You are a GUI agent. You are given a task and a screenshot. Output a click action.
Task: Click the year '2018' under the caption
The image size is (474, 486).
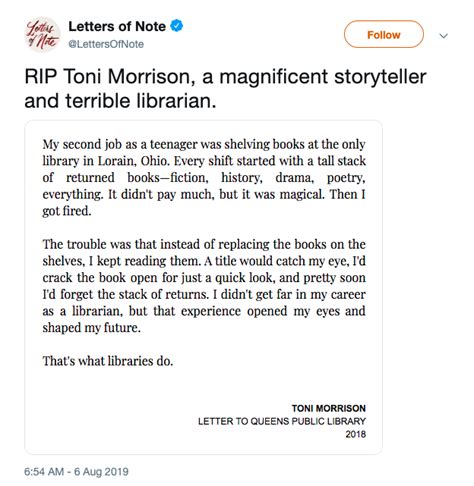coord(356,434)
